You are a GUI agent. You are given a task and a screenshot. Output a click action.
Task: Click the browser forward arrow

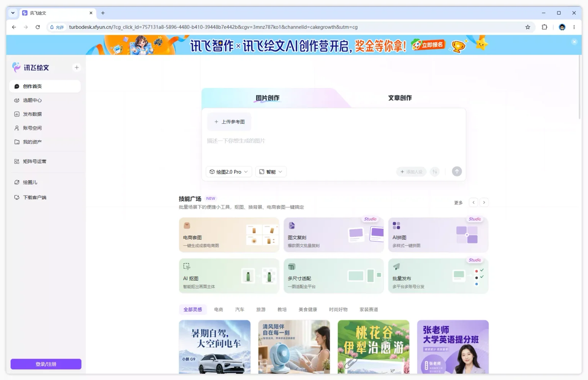click(26, 27)
